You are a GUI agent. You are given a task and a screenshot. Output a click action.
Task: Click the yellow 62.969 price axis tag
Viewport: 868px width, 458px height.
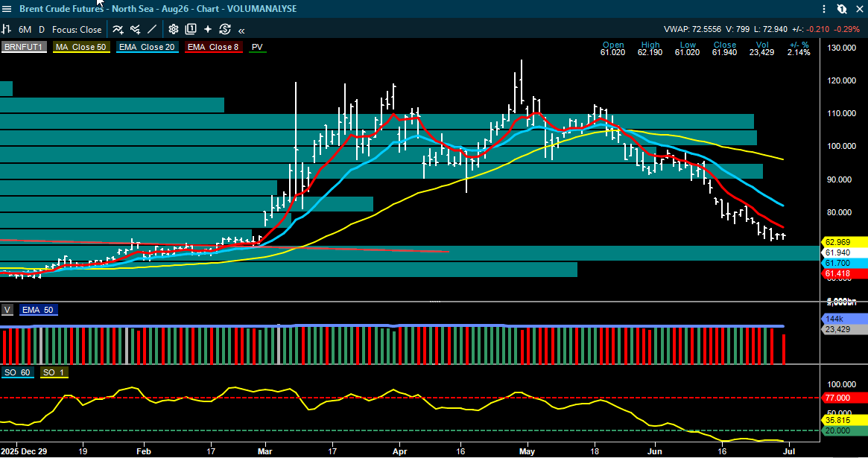pyautogui.click(x=843, y=242)
